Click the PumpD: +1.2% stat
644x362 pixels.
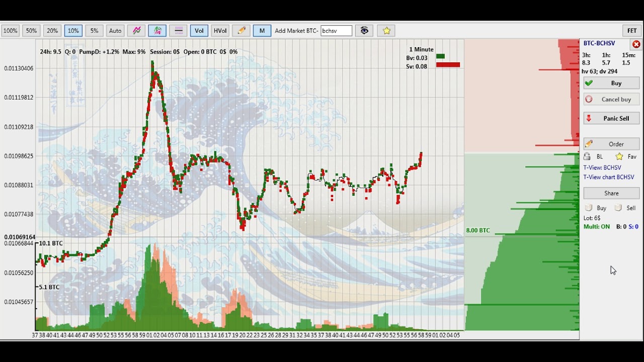[99, 52]
